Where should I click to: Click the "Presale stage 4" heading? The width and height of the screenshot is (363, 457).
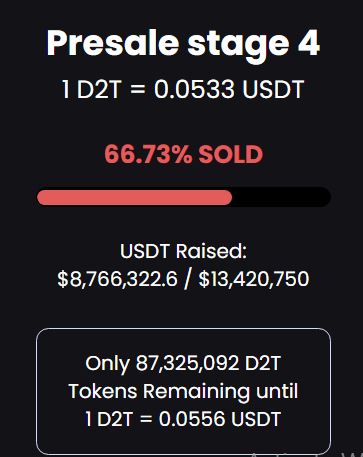tap(183, 44)
